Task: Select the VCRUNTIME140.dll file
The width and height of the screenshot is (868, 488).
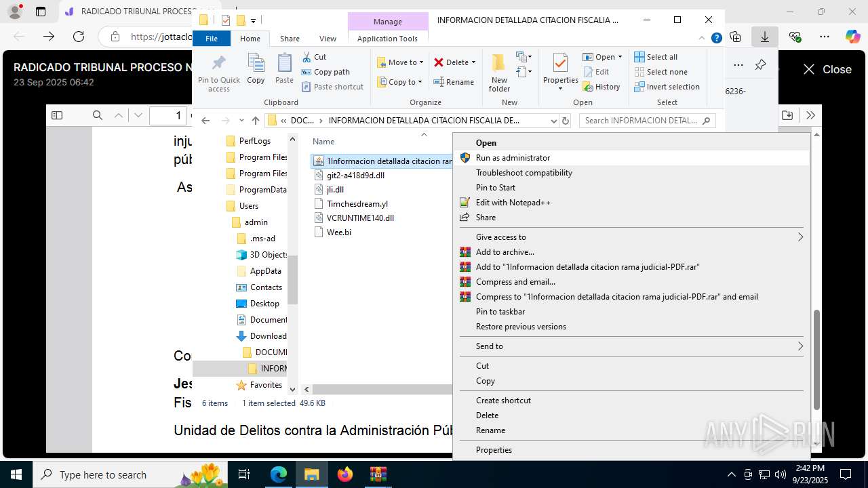Action: (x=360, y=218)
